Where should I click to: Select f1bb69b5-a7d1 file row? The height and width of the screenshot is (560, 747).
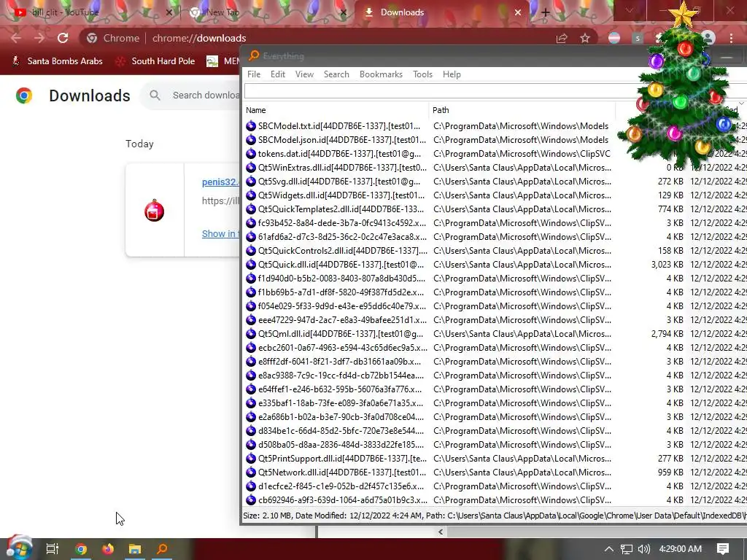pyautogui.click(x=495, y=292)
